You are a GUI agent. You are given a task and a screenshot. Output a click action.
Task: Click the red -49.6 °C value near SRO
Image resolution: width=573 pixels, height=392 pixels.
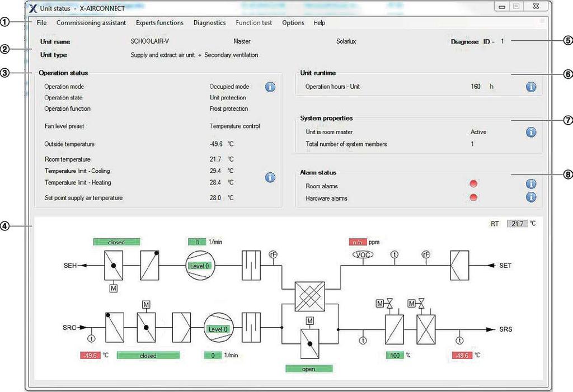(x=90, y=355)
